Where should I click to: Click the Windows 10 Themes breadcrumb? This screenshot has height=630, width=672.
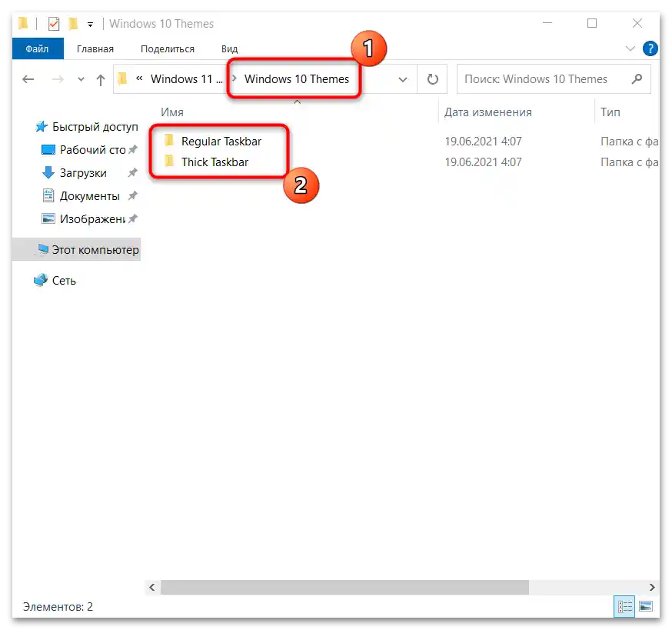pyautogui.click(x=297, y=79)
